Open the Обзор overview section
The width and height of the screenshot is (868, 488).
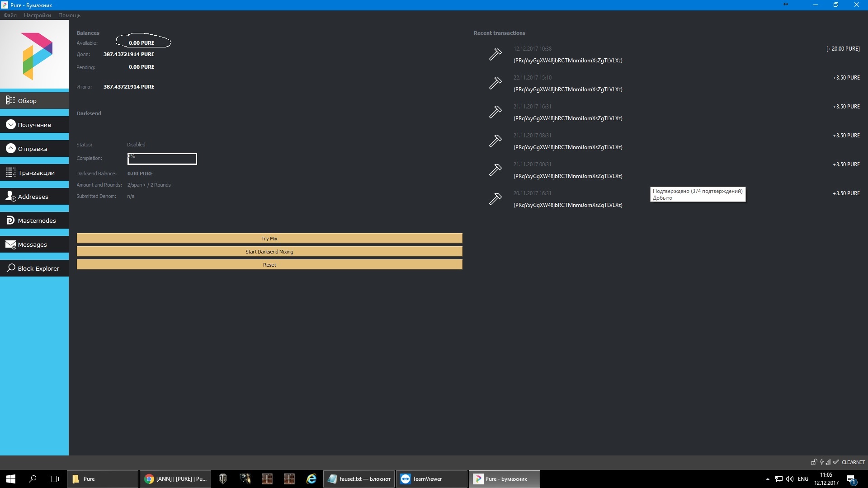click(x=34, y=100)
